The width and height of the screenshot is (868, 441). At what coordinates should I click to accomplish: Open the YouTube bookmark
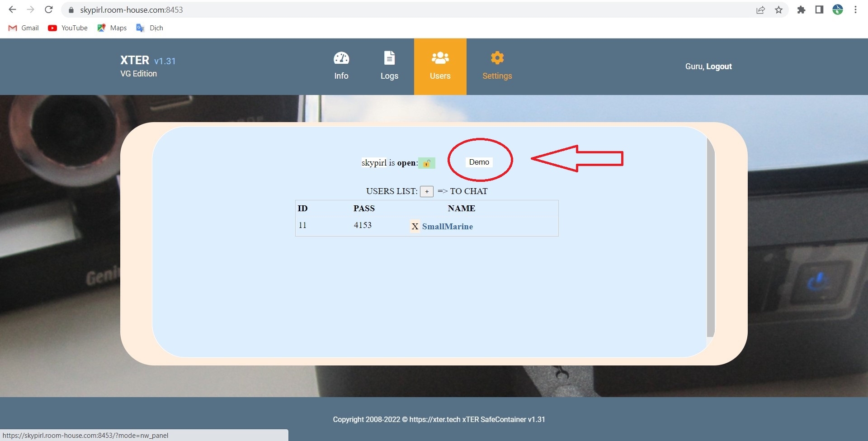click(68, 28)
